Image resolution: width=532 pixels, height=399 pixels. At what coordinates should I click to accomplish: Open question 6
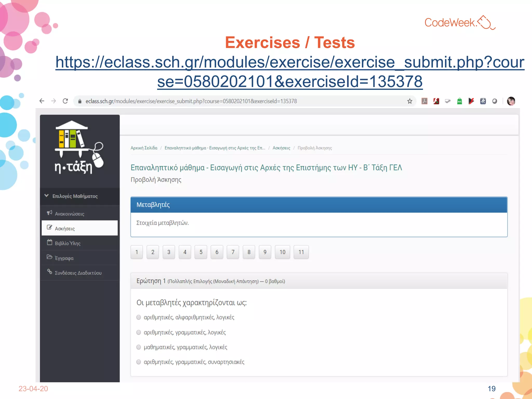[x=217, y=252]
